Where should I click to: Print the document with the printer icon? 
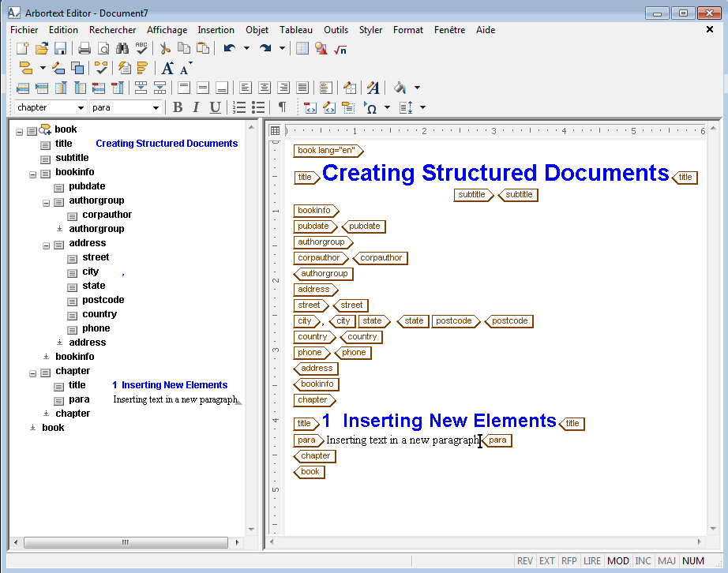[x=84, y=48]
